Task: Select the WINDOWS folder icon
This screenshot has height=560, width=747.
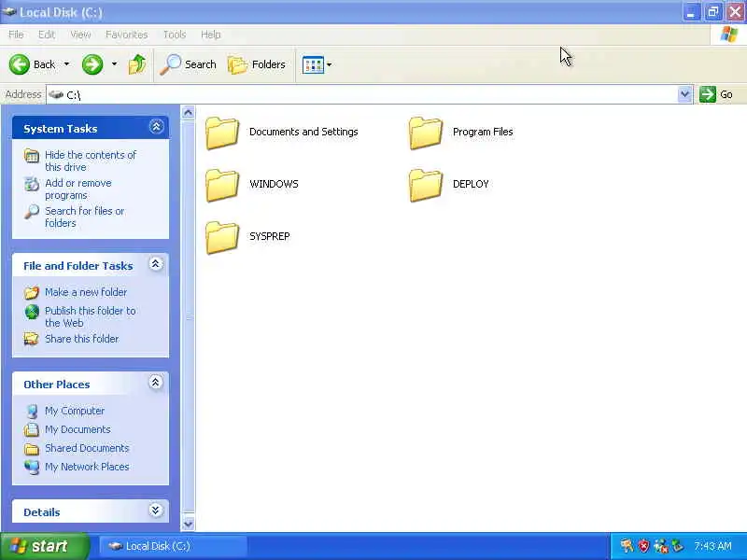Action: pos(222,185)
